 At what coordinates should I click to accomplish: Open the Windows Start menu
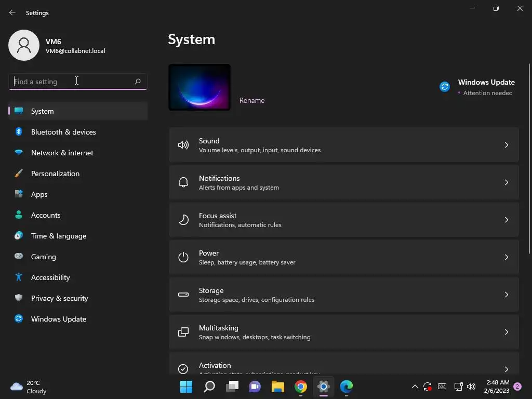click(186, 387)
